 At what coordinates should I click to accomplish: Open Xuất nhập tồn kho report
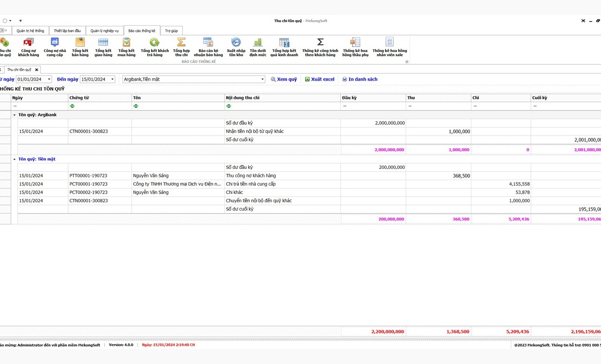[236, 47]
